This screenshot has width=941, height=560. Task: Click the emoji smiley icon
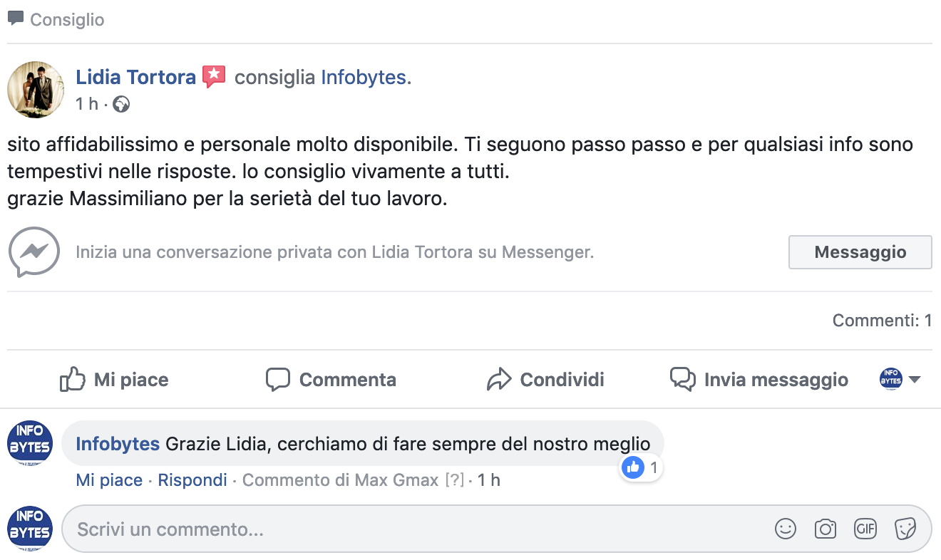click(x=785, y=529)
